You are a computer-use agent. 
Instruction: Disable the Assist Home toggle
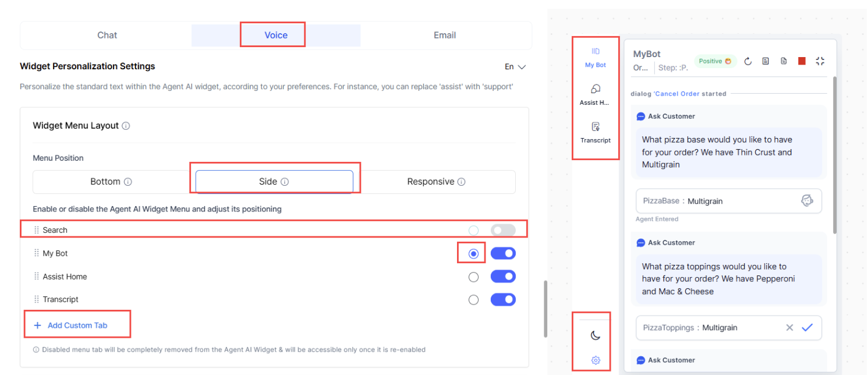503,277
